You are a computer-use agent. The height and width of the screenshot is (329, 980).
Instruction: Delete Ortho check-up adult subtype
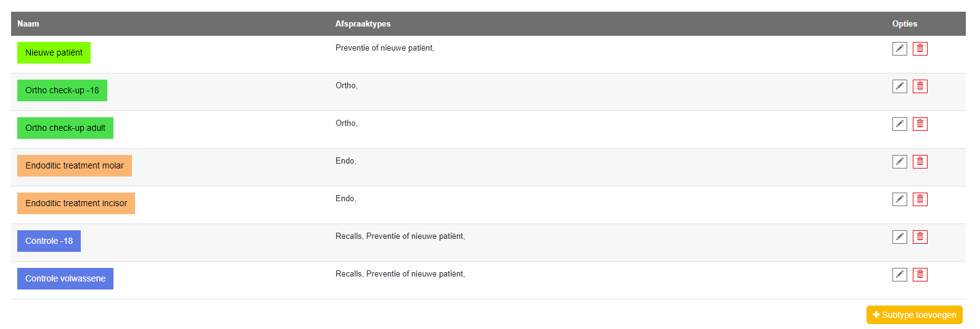point(920,124)
